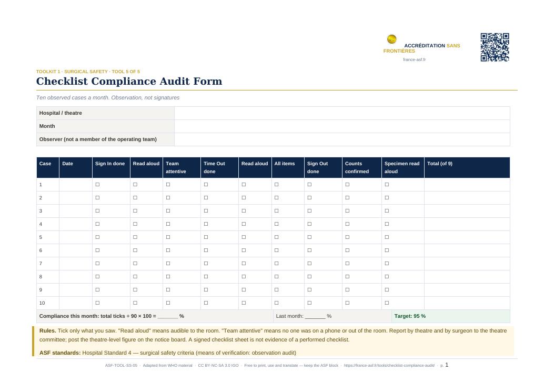
Task: Click the Last month percentage blank
Action: (315, 316)
